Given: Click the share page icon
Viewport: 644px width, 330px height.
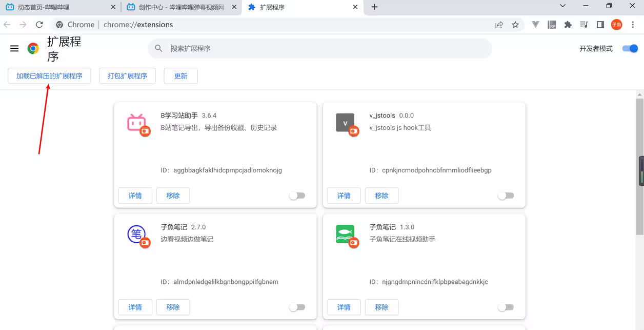Looking at the screenshot, I should 499,25.
